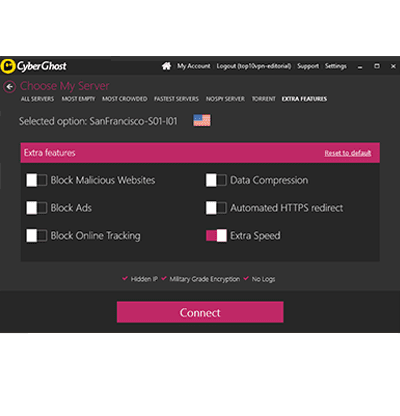The image size is (400, 416).
Task: Disable the Extra Speed toggle
Action: (x=216, y=236)
